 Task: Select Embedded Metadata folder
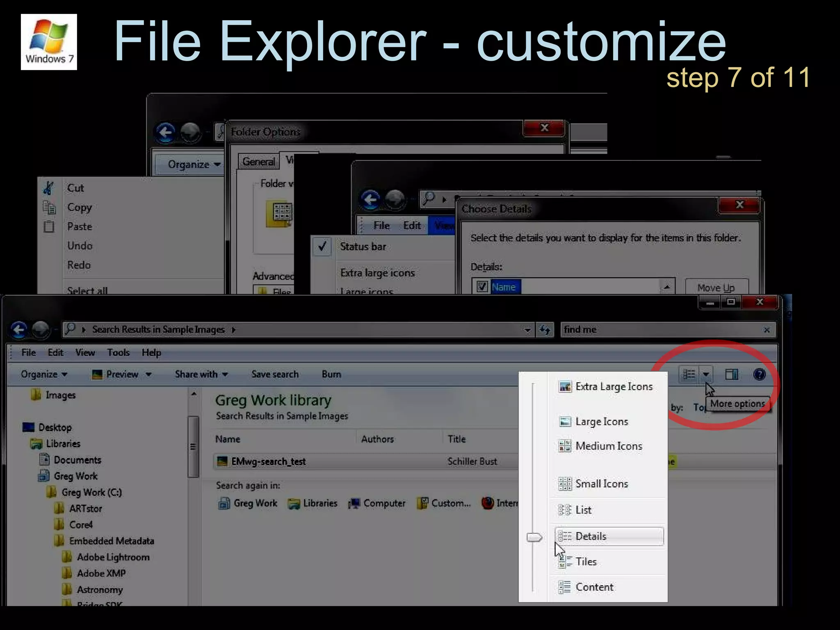click(104, 541)
